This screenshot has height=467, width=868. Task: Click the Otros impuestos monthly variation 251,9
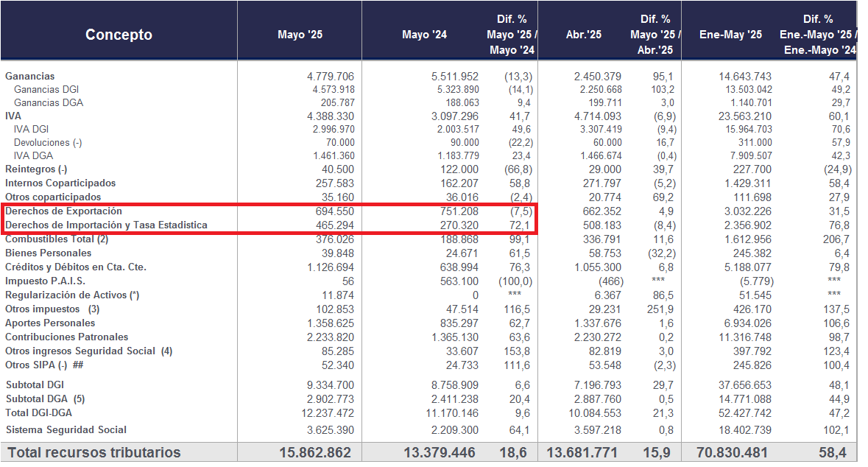660,309
